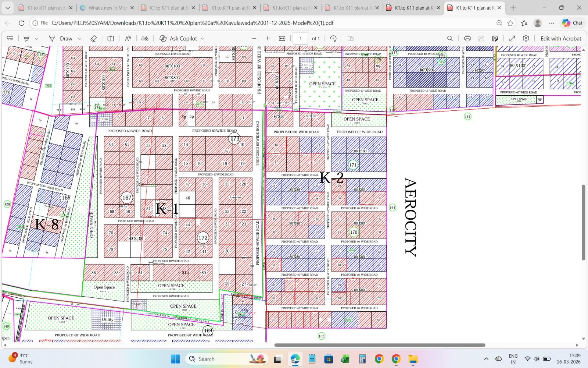Click the circled survey number 172
The width and height of the screenshot is (588, 368).
coord(203,238)
